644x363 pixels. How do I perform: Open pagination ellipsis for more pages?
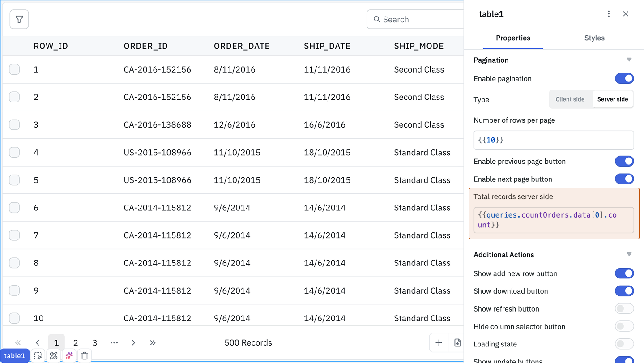pyautogui.click(x=114, y=342)
